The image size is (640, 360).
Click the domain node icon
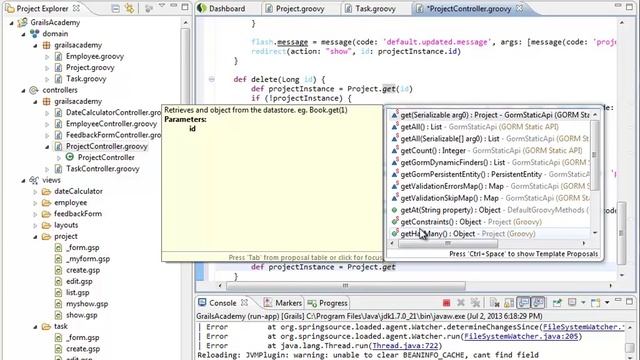tap(35, 33)
